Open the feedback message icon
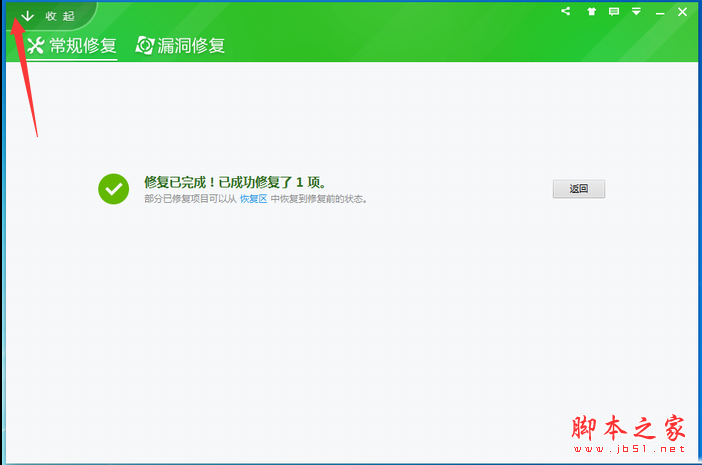Screen dimensions: 702x465 [x=614, y=12]
